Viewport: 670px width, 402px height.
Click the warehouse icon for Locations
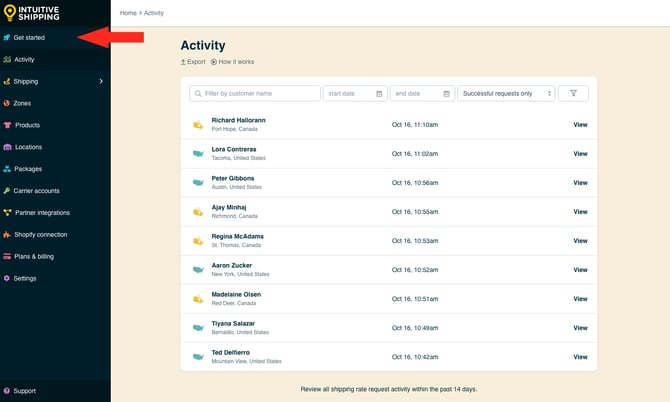(x=7, y=147)
